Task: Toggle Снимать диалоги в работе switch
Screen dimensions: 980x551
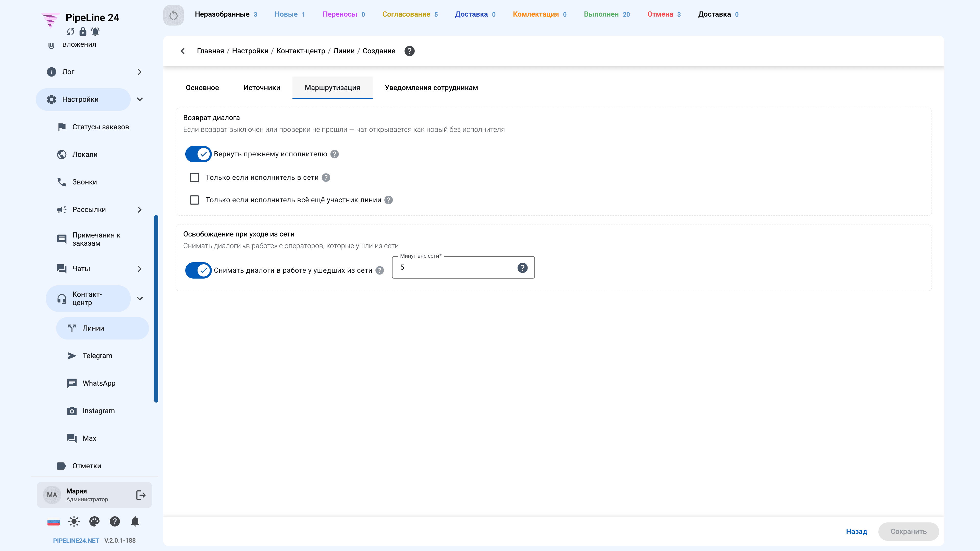Action: pyautogui.click(x=198, y=270)
